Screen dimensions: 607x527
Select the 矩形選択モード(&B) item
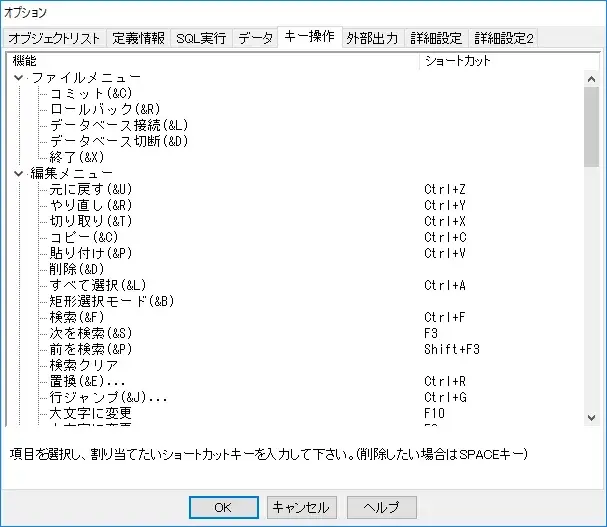tap(112, 301)
